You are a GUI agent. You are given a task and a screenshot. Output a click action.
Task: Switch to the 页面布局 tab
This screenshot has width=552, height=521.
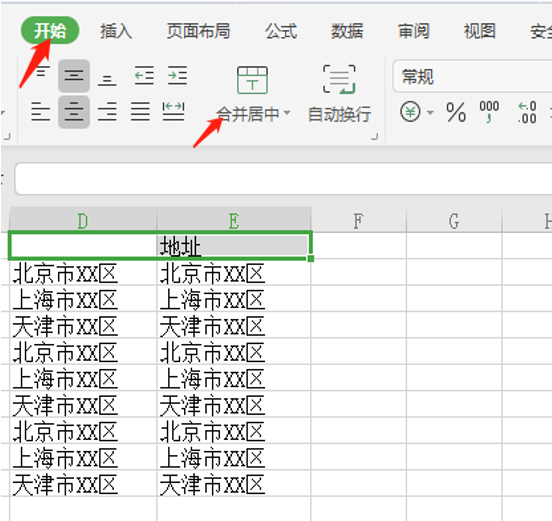[x=199, y=31]
